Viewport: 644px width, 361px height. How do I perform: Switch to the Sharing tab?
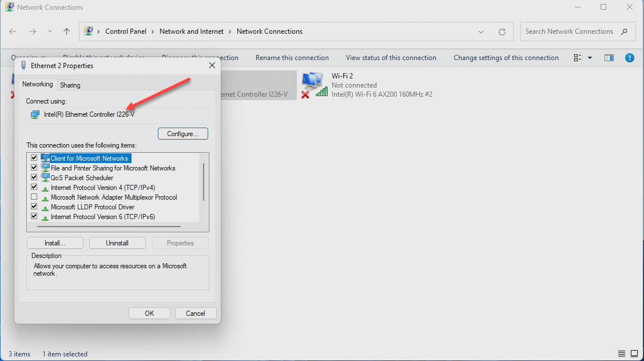[x=70, y=85]
